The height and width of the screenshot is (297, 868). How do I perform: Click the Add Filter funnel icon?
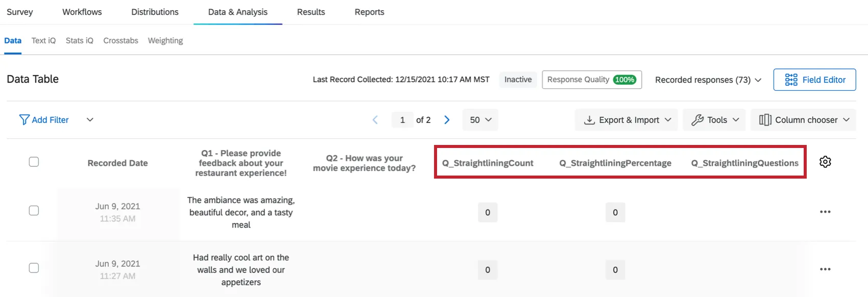tap(24, 120)
